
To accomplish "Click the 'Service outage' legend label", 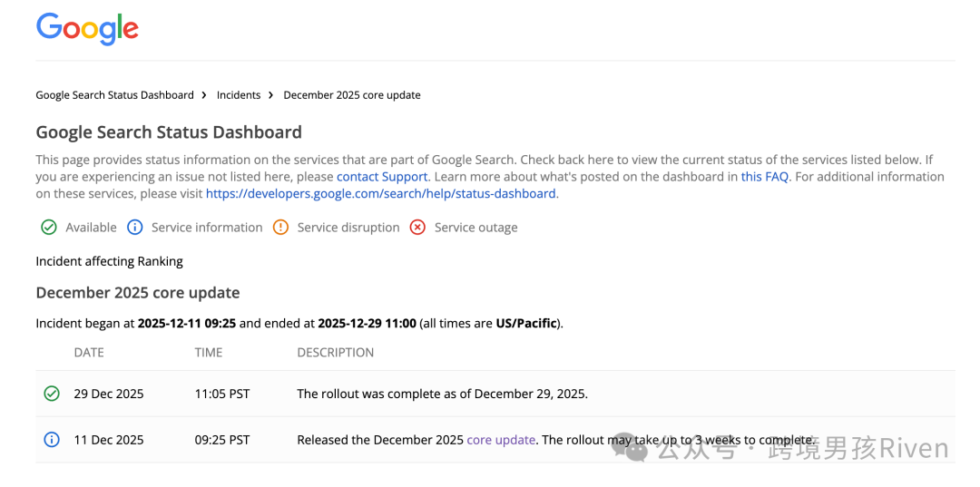I will pyautogui.click(x=476, y=228).
